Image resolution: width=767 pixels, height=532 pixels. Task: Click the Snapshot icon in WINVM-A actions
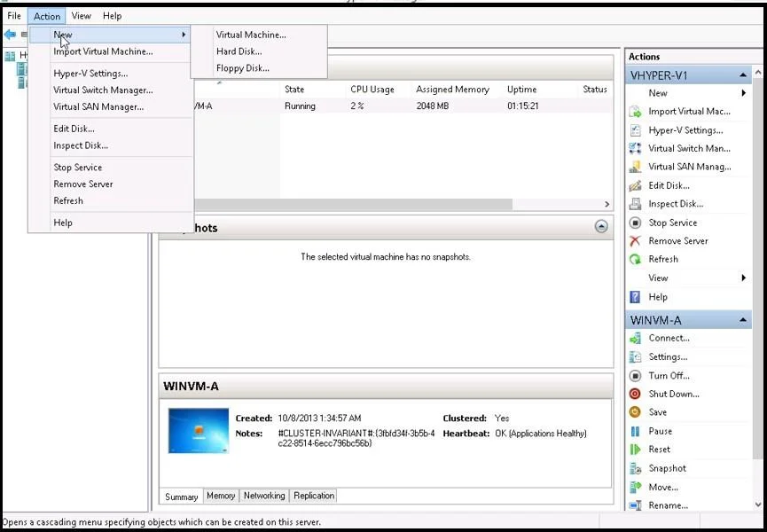pos(635,468)
